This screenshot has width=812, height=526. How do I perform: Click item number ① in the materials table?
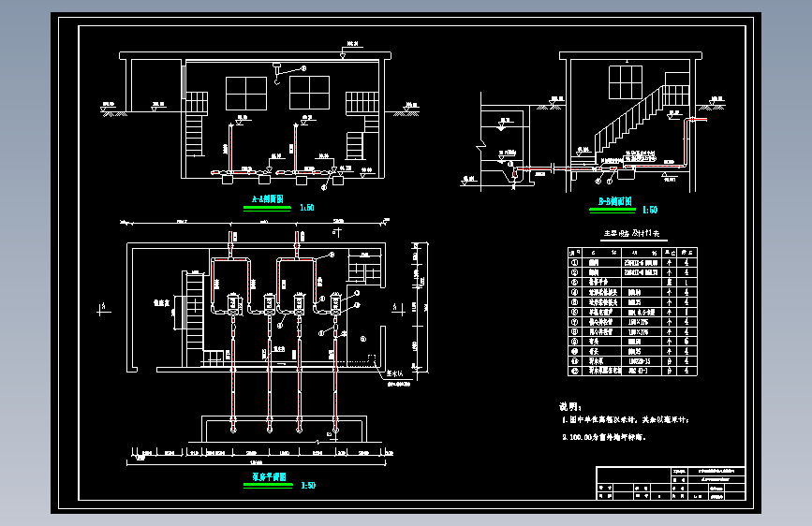point(574,262)
